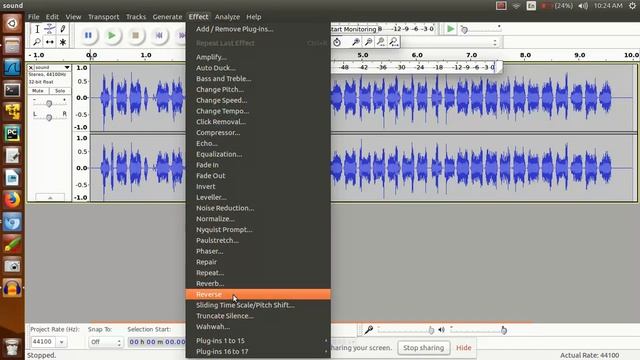Adjust the track gain slider
This screenshot has height=360, width=640.
click(49, 104)
